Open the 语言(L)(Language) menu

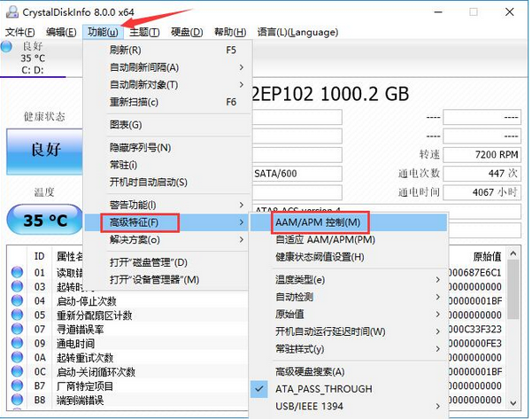click(x=297, y=32)
